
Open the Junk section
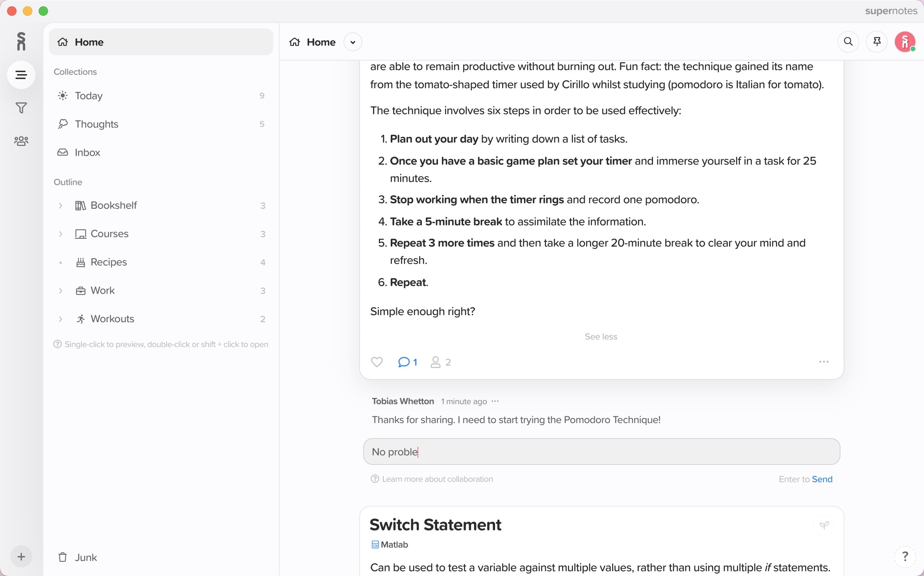(85, 557)
